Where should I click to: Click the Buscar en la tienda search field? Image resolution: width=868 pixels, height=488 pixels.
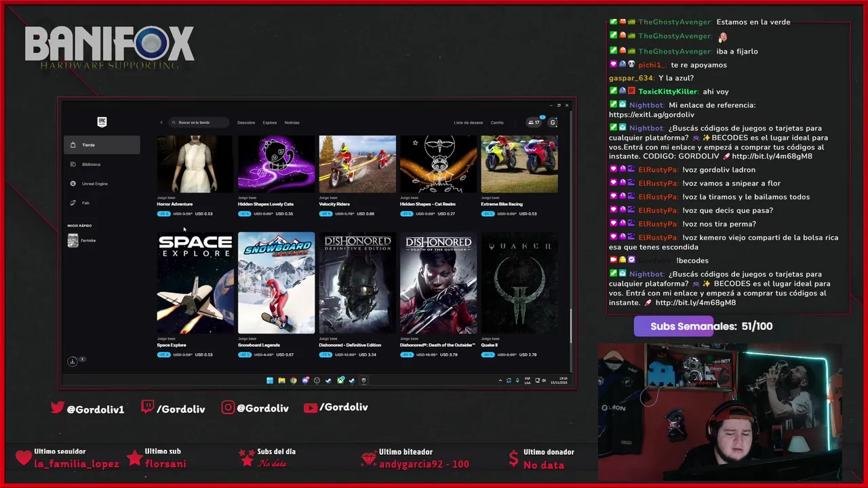[x=199, y=123]
